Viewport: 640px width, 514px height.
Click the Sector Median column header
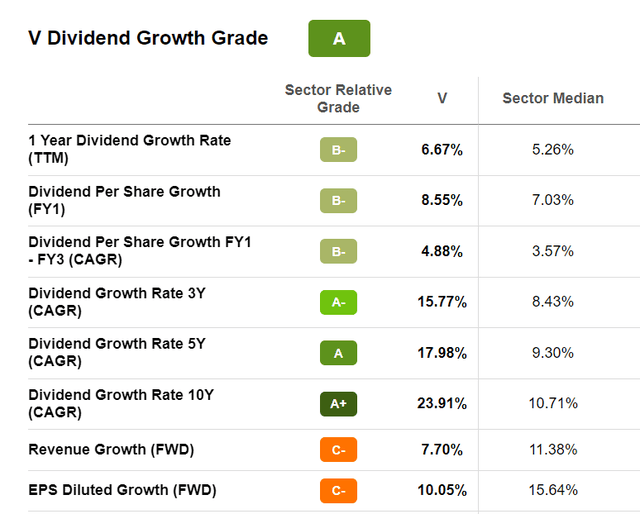553,98
